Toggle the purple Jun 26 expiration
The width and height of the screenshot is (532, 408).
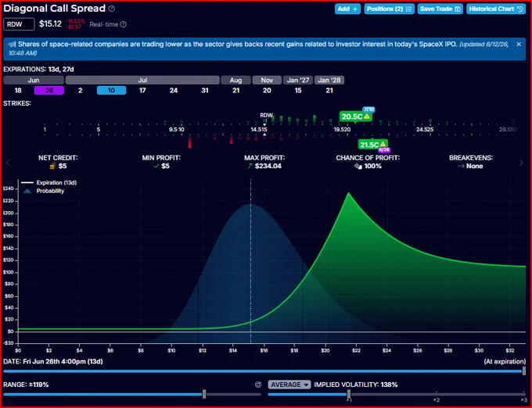pyautogui.click(x=49, y=91)
